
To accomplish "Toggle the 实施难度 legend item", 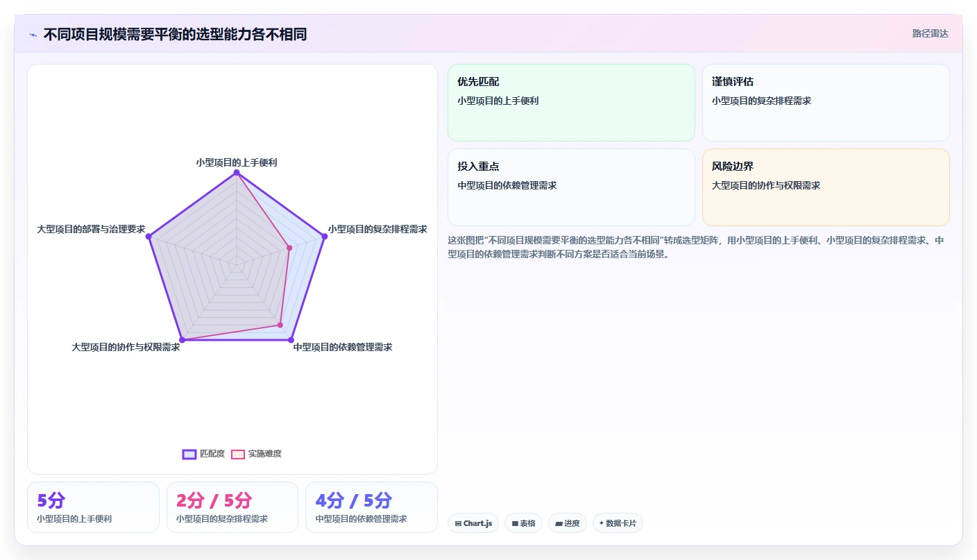I will click(x=256, y=454).
